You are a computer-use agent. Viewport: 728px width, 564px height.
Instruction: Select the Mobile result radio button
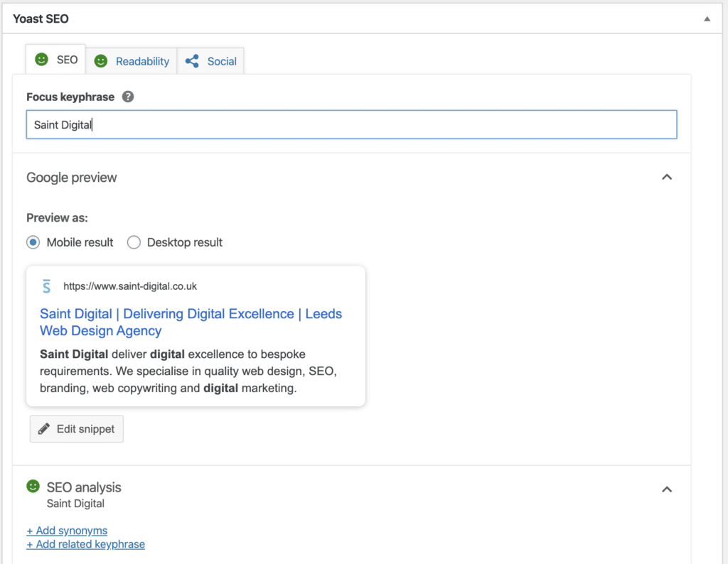pos(33,242)
